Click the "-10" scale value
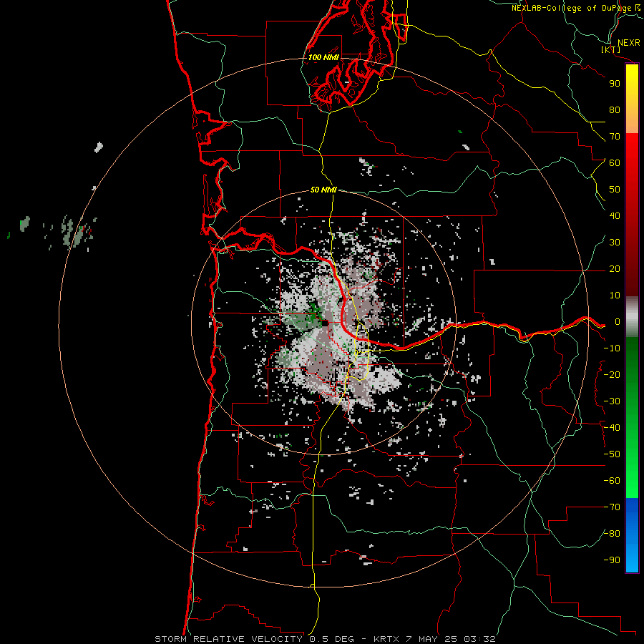 click(612, 348)
